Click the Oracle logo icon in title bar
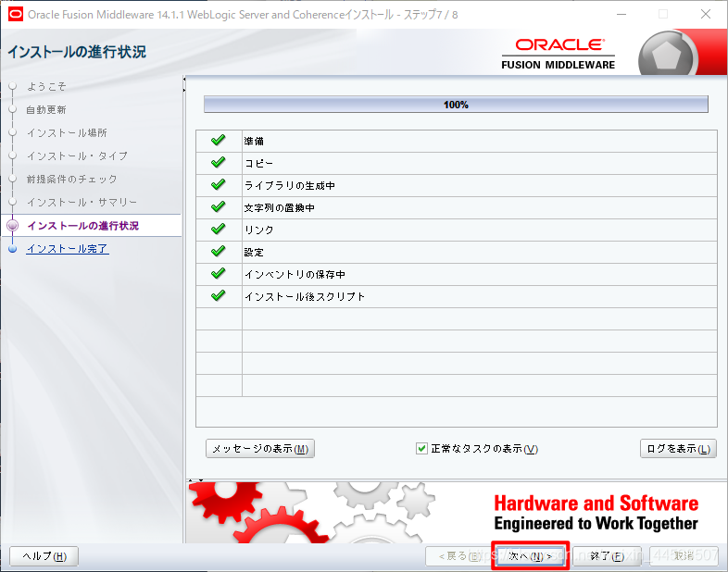The height and width of the screenshot is (572, 728). coord(16,15)
